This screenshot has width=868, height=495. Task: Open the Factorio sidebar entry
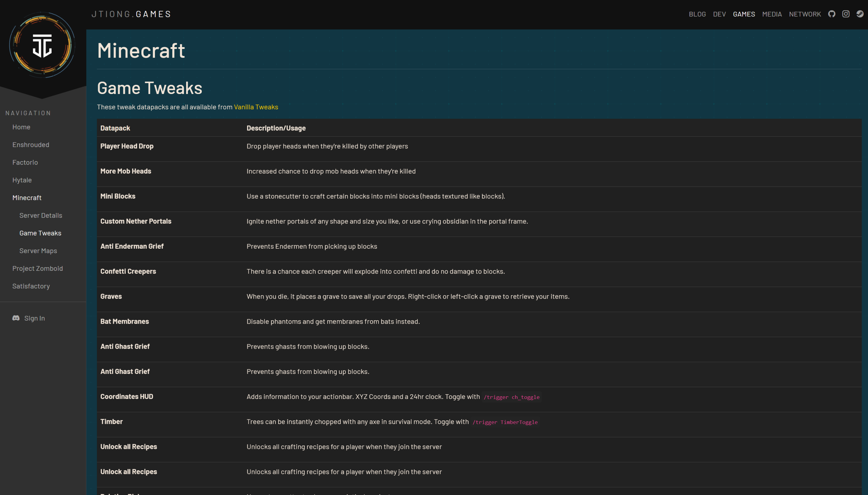25,162
